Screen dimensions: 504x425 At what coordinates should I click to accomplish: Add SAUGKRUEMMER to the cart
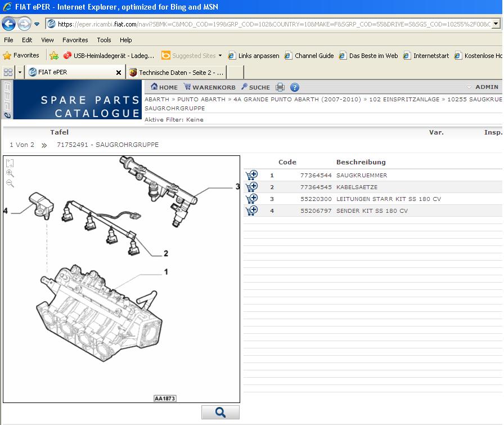[x=251, y=175]
